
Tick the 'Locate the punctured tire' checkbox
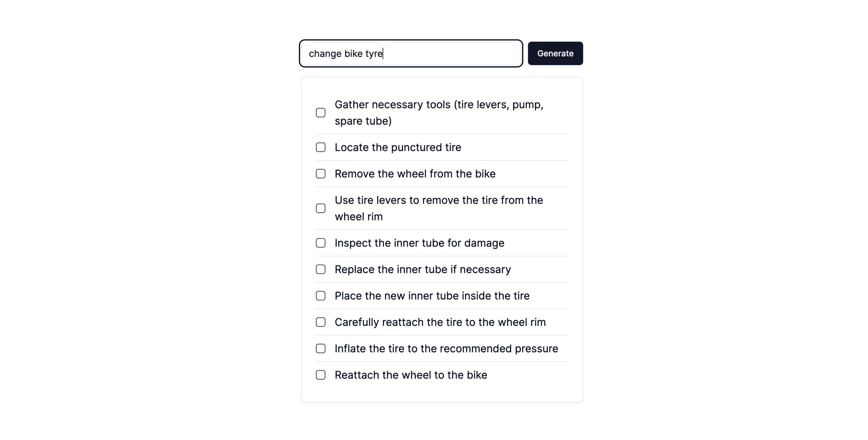click(320, 147)
